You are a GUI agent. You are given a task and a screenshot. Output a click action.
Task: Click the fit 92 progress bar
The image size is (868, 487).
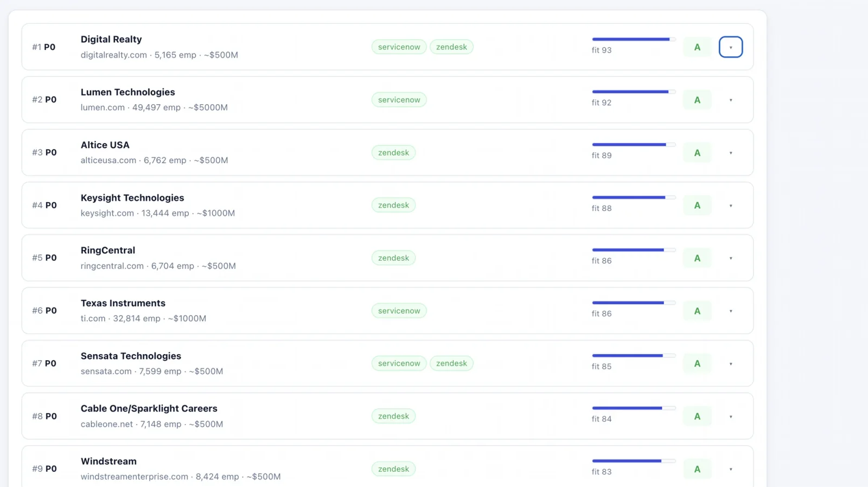click(x=634, y=92)
